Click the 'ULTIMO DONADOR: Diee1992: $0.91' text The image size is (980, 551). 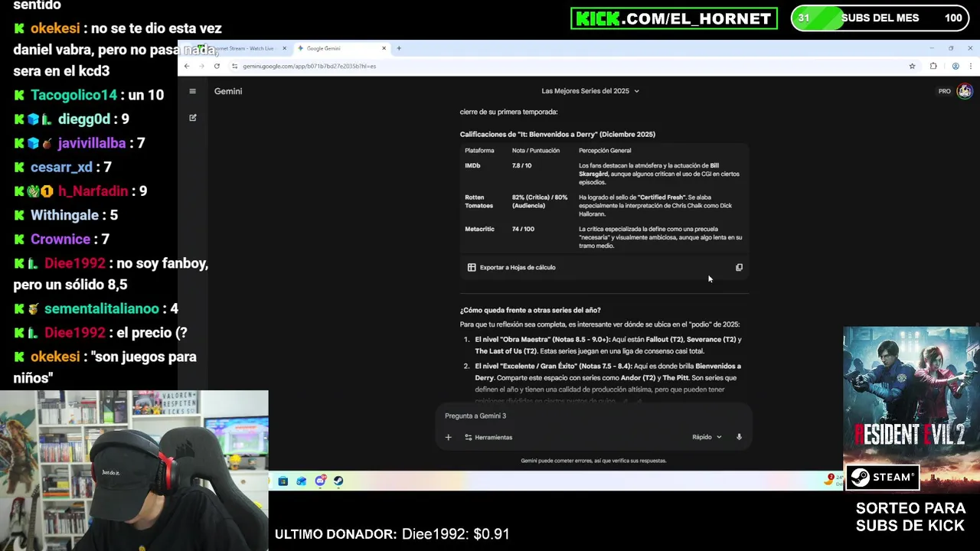[x=392, y=534]
